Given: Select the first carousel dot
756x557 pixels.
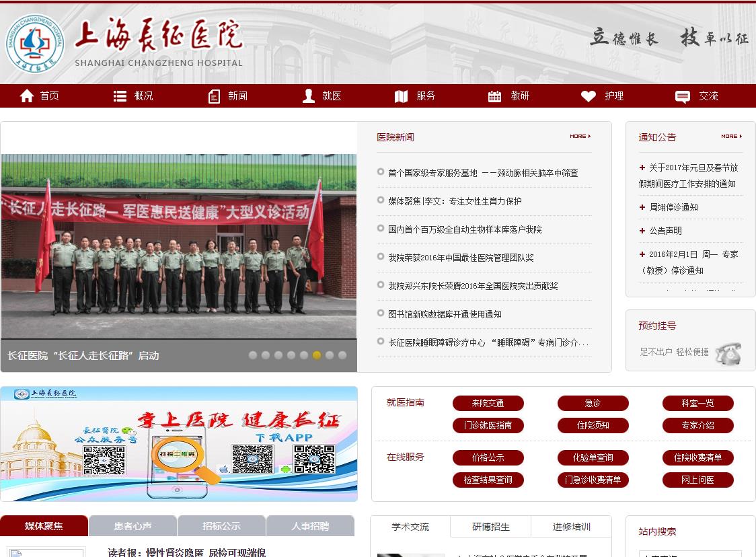Looking at the screenshot, I should tap(253, 355).
